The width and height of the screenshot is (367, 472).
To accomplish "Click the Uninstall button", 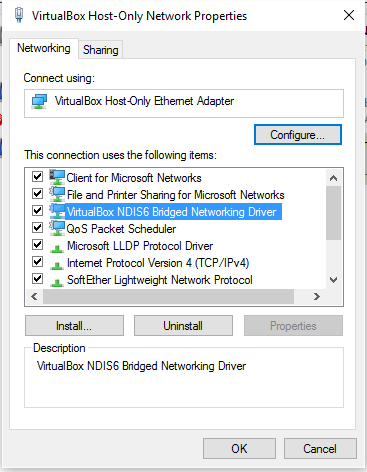I will click(183, 326).
